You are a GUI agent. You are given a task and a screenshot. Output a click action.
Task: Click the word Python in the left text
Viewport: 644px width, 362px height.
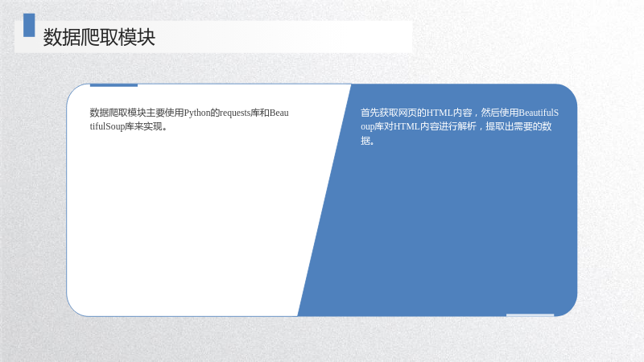[197, 113]
